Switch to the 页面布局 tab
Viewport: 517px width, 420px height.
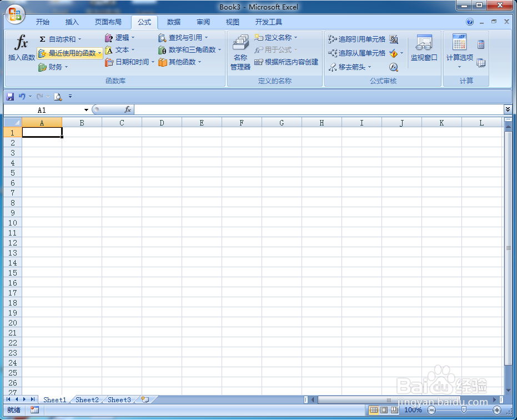[108, 22]
